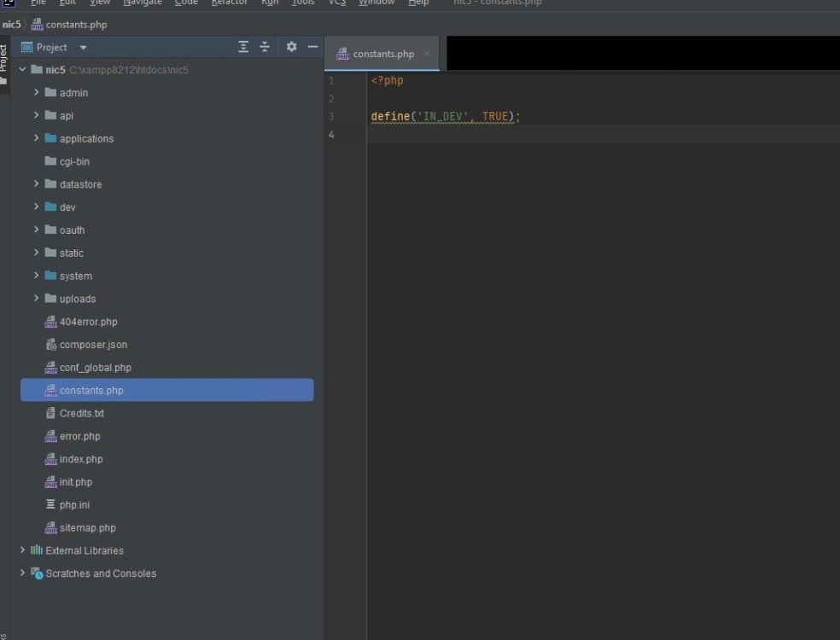Image resolution: width=840 pixels, height=640 pixels.
Task: Expand the admin folder
Action: point(36,92)
